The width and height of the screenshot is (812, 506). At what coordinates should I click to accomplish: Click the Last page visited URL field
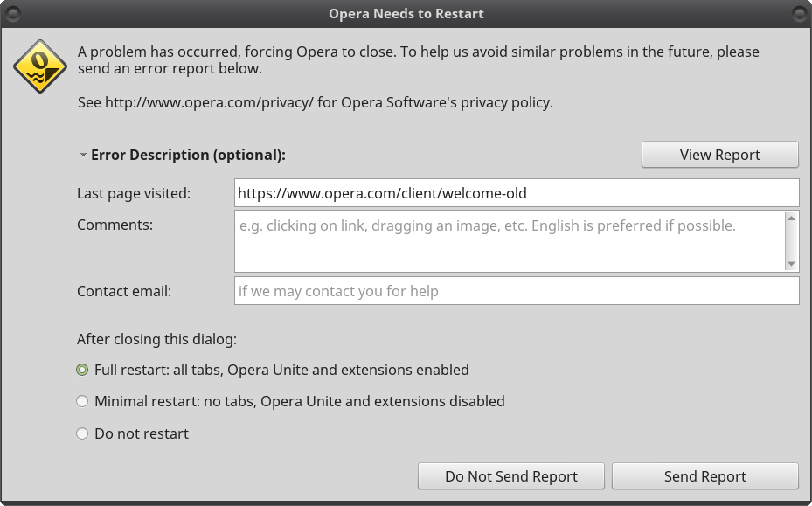[x=517, y=192]
